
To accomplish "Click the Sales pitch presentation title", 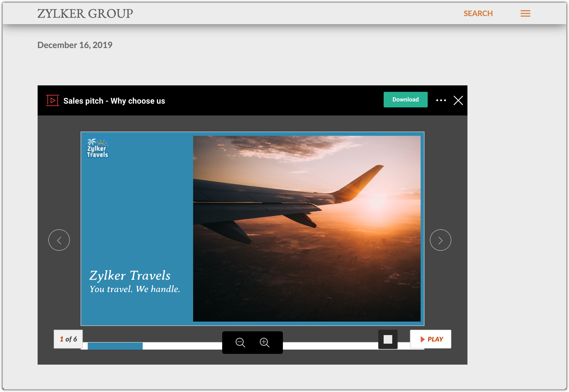I will tap(114, 101).
